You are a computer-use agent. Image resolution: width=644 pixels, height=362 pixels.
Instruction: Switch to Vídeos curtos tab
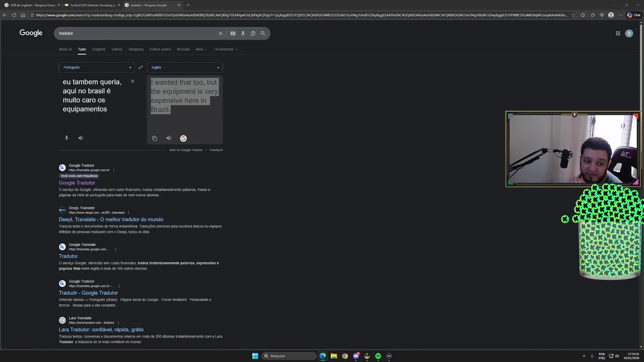coord(160,49)
